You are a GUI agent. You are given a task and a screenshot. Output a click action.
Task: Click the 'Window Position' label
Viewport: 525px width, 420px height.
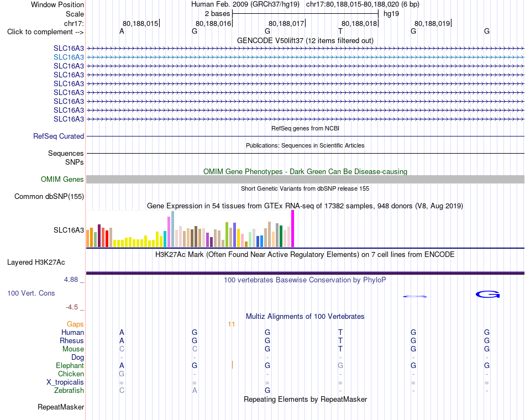click(x=57, y=4)
